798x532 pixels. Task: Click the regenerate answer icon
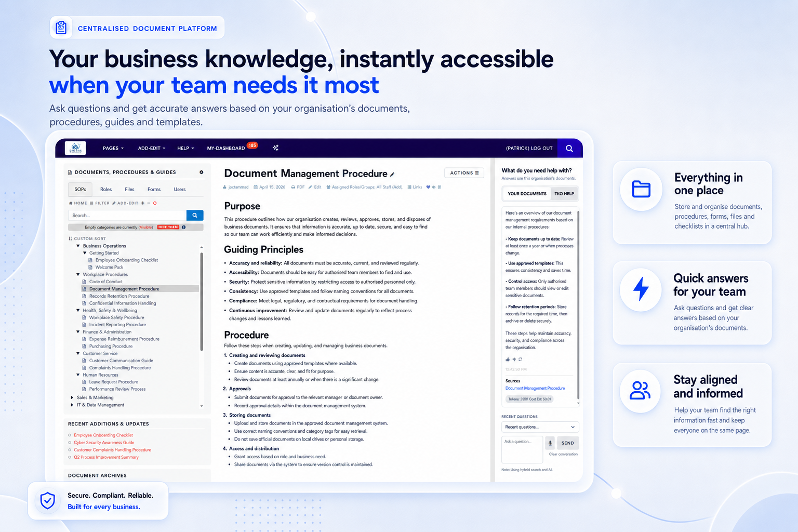tap(520, 359)
